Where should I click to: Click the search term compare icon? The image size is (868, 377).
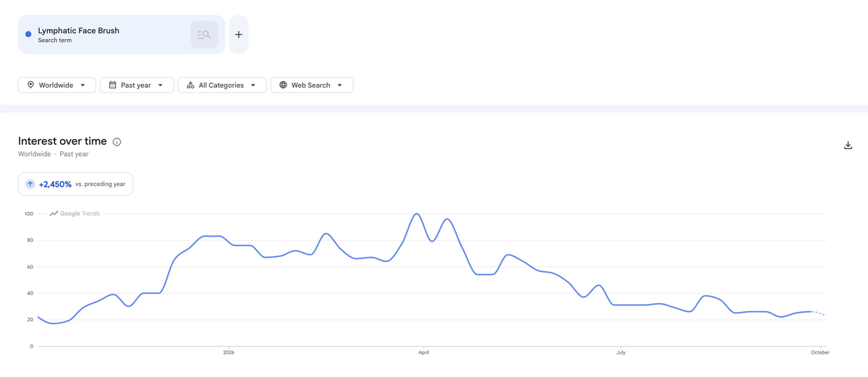point(204,35)
